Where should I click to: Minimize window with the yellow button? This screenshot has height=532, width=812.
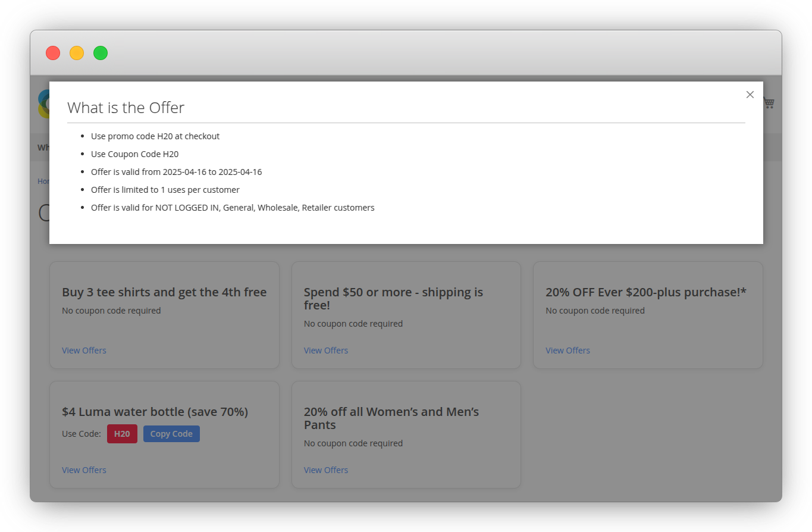(x=77, y=53)
